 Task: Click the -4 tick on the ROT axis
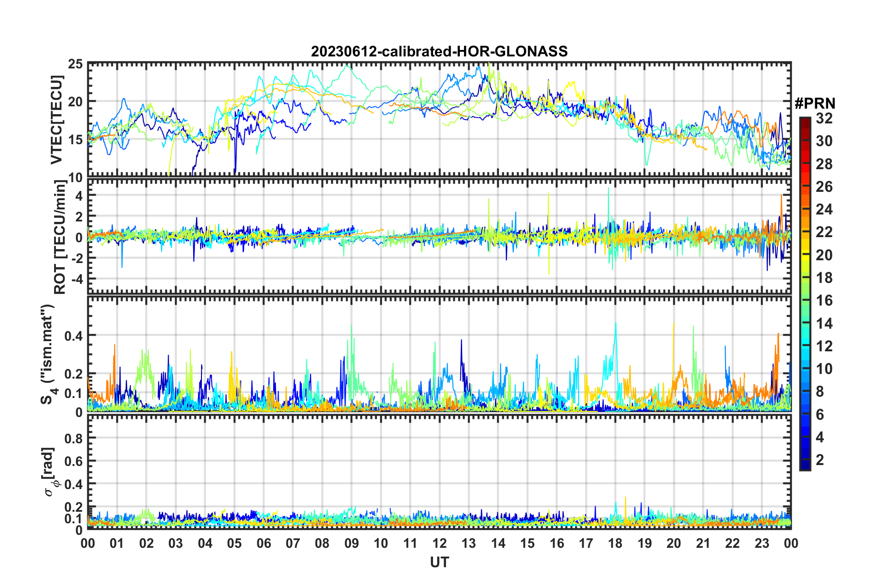coord(75,279)
